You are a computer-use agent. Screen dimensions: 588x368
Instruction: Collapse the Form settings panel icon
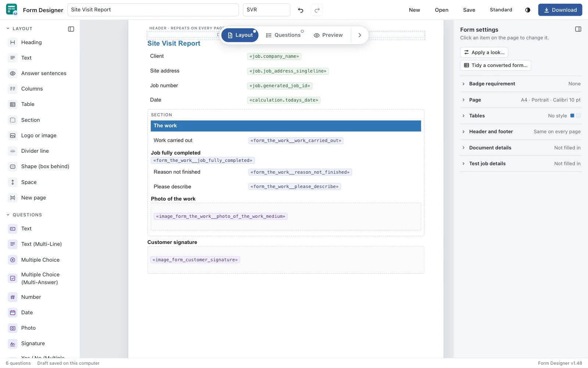[x=578, y=29]
